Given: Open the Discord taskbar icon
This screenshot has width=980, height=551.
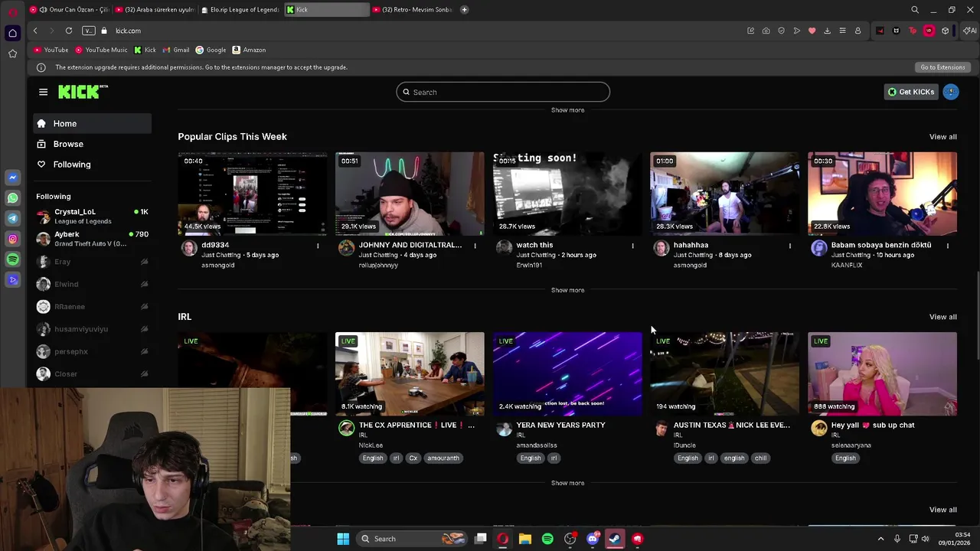Looking at the screenshot, I should [593, 539].
